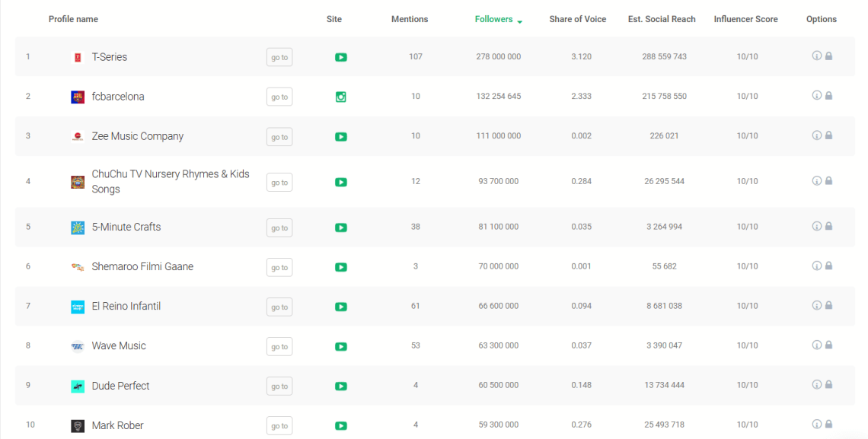Click the lock icon for fcbarcelona
868x439 pixels.
[828, 96]
